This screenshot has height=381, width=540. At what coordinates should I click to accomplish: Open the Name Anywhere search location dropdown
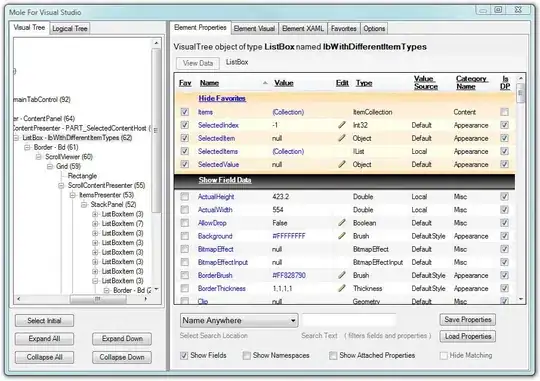tap(239, 320)
